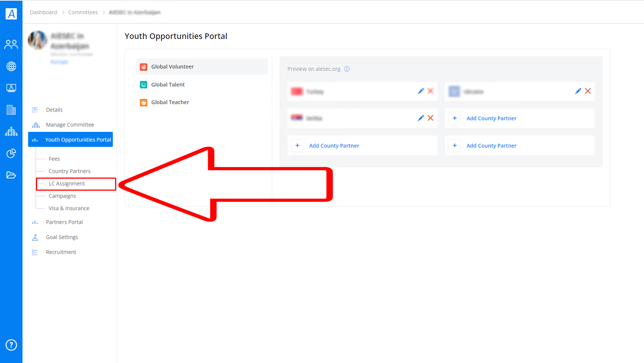This screenshot has height=363, width=644.
Task: Open Recruitment in the side menu
Action: pos(61,252)
